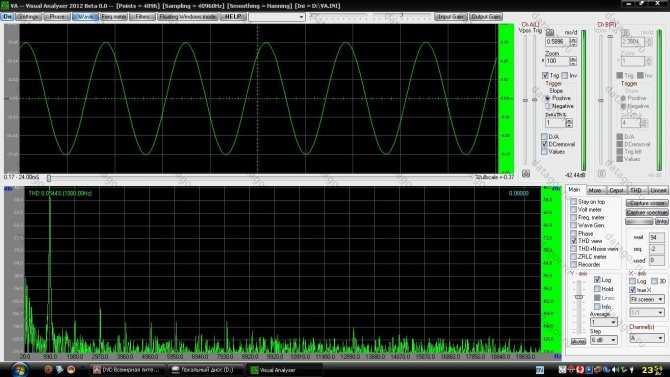Uncheck the THD view checkbox
The width and height of the screenshot is (670, 377).
pyautogui.click(x=574, y=241)
